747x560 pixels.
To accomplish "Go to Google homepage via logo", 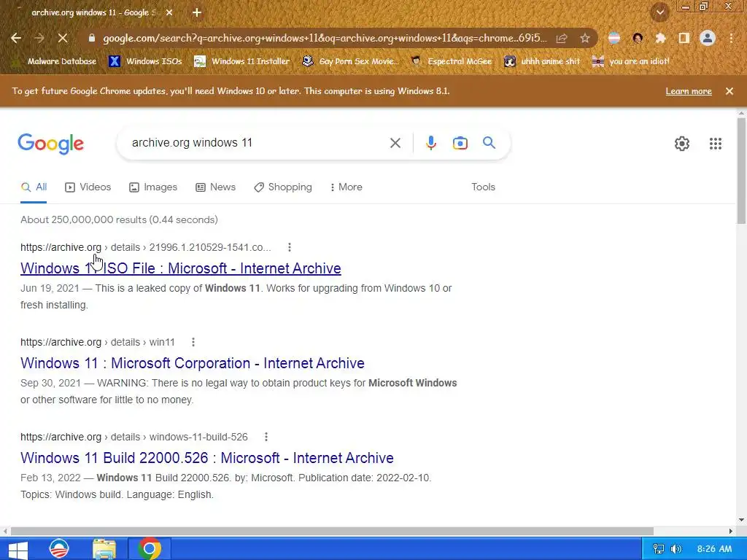I will tap(51, 144).
